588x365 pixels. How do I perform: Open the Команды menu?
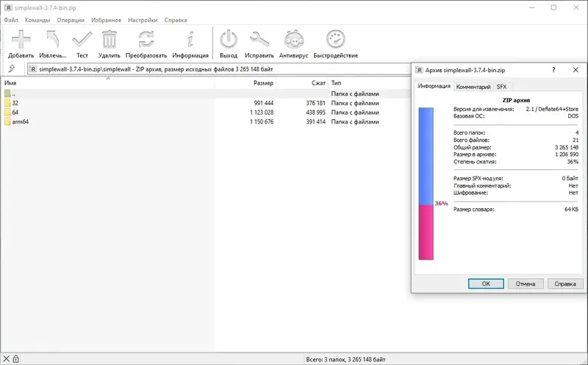coord(37,20)
